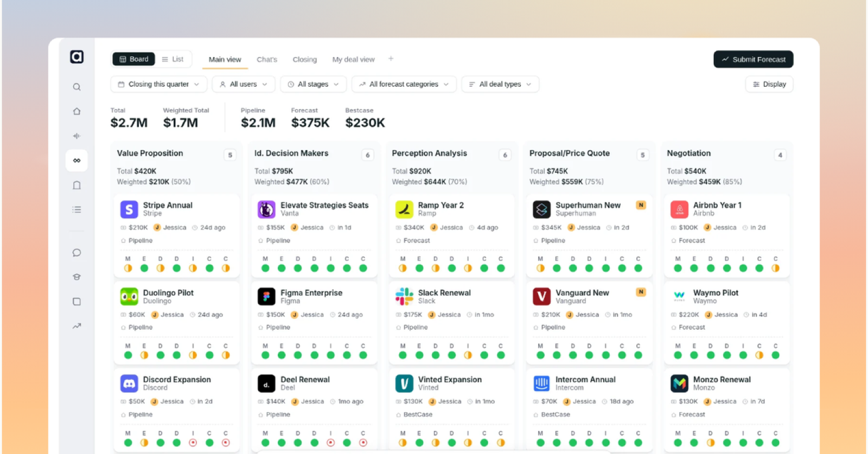This screenshot has height=454, width=868.
Task: Open the Stripe Annual deal card
Action: [x=177, y=236]
